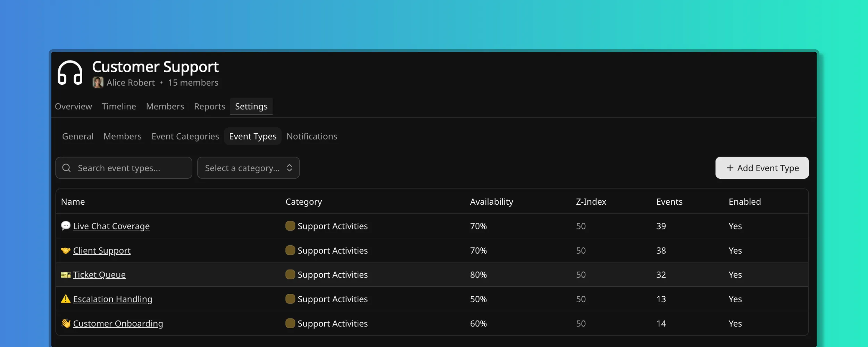The image size is (868, 347).
Task: Click the Customer Support headphones icon
Action: 70,73
